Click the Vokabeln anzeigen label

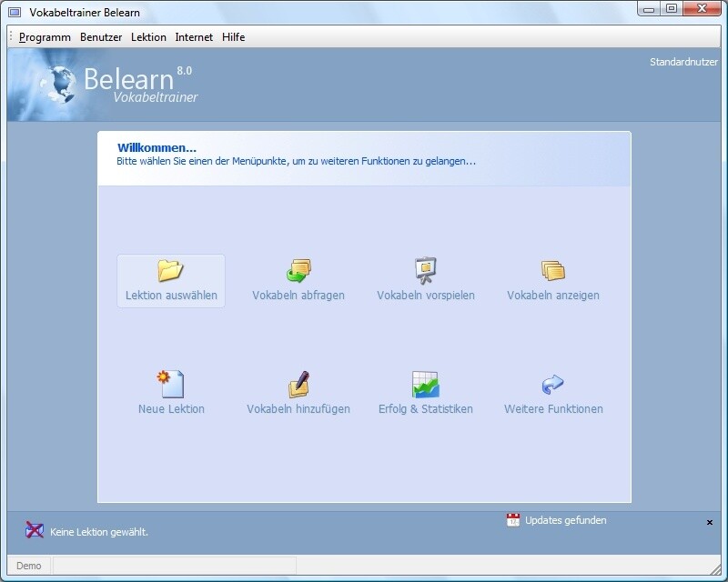(x=553, y=296)
